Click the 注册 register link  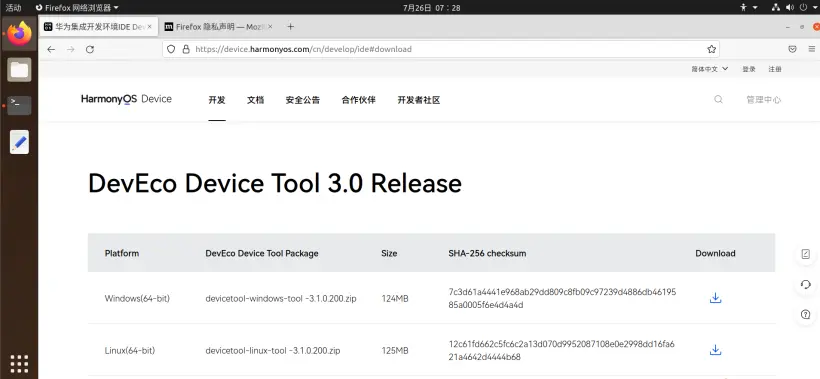coord(775,69)
